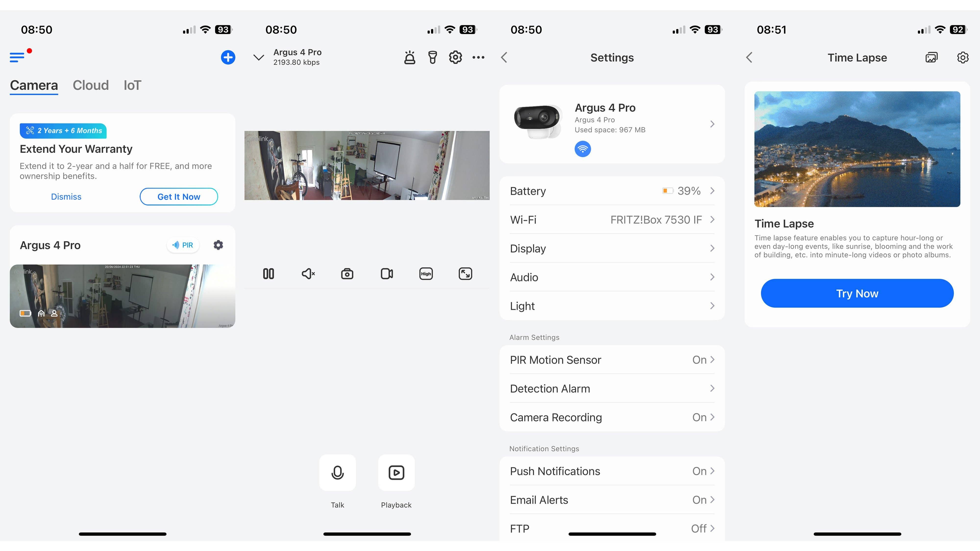This screenshot has width=980, height=551.
Task: Open PIR Motion Sensor setting
Action: [x=612, y=360]
